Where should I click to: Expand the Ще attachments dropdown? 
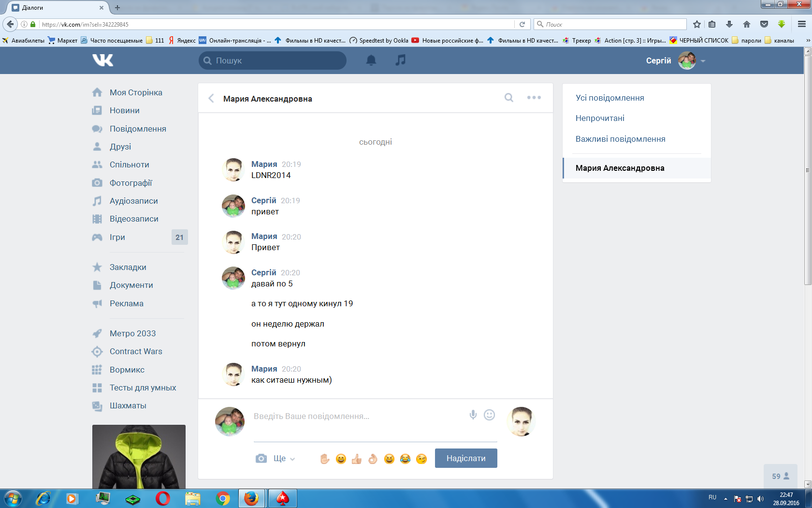(284, 458)
